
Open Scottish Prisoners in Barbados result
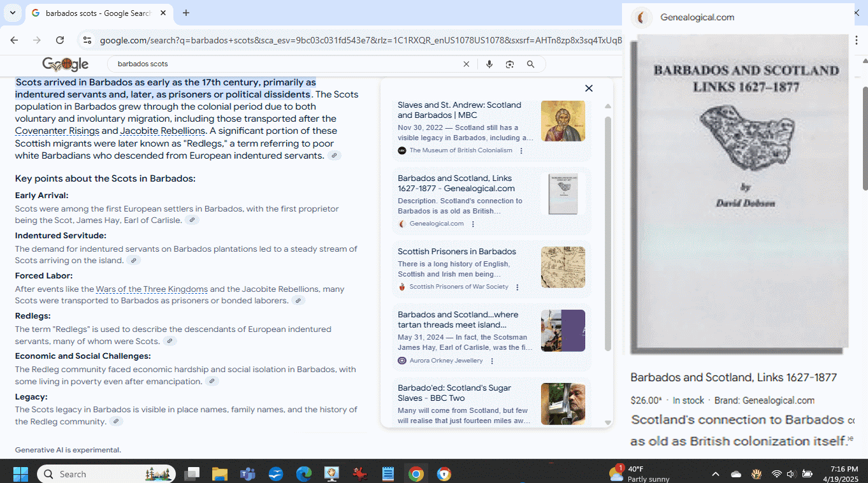456,252
